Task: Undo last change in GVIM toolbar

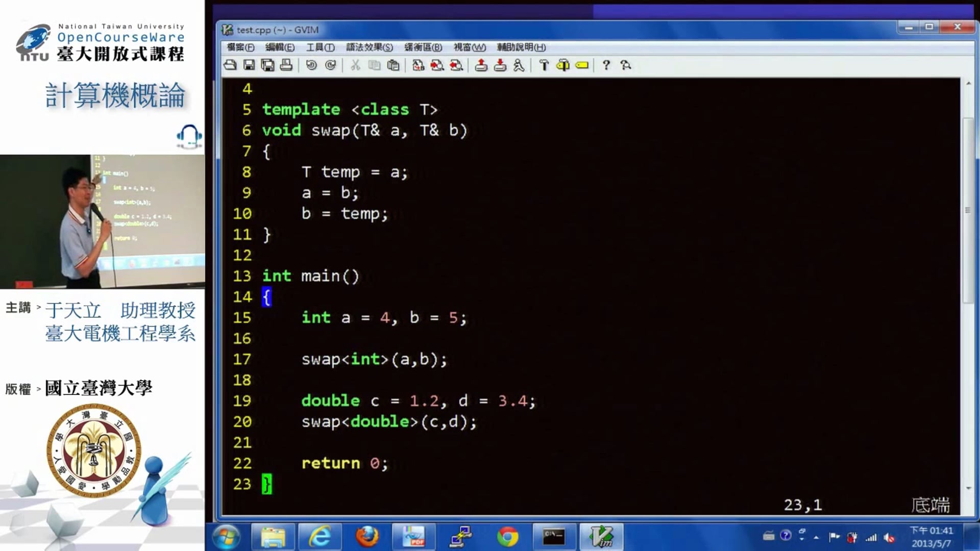Action: point(311,65)
